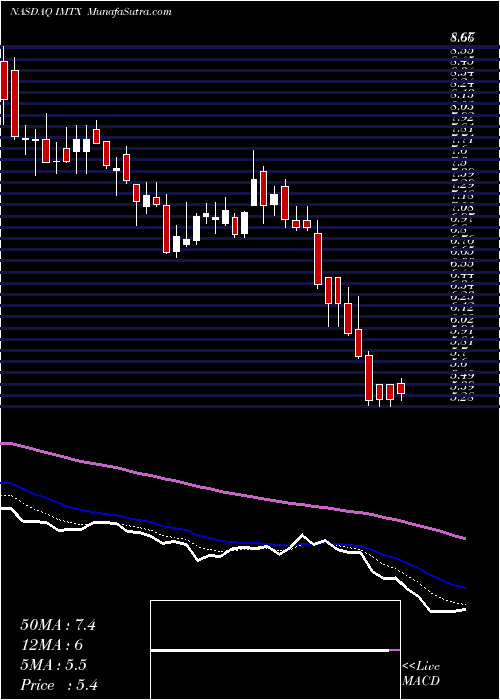Click the <<Live MACD label
The image size is (500, 700).
pos(421,674)
